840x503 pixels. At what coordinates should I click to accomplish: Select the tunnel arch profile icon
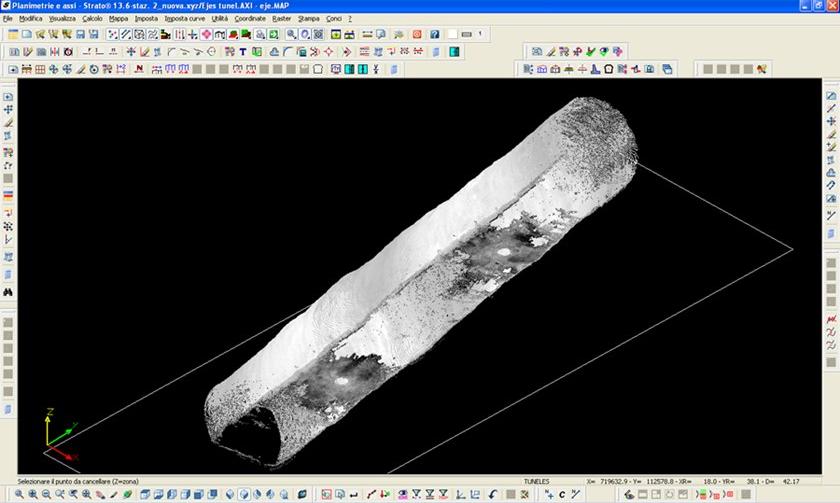tap(318, 69)
